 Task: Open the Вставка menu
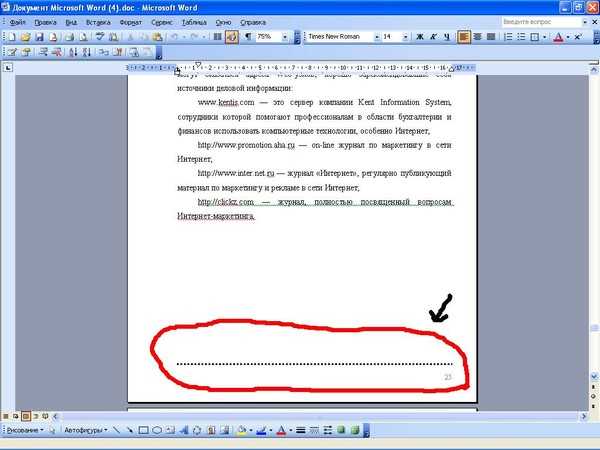(x=98, y=22)
